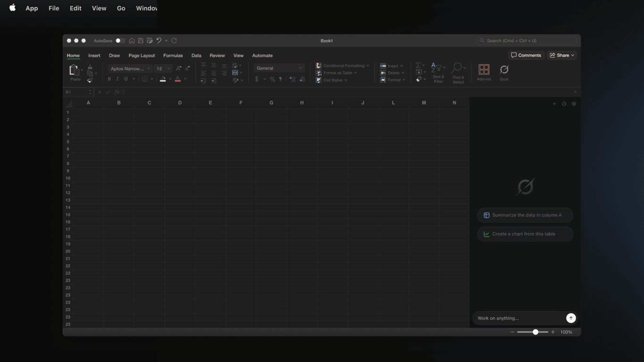This screenshot has width=644, height=362.
Task: Click the Paste clipboard icon
Action: pyautogui.click(x=74, y=70)
